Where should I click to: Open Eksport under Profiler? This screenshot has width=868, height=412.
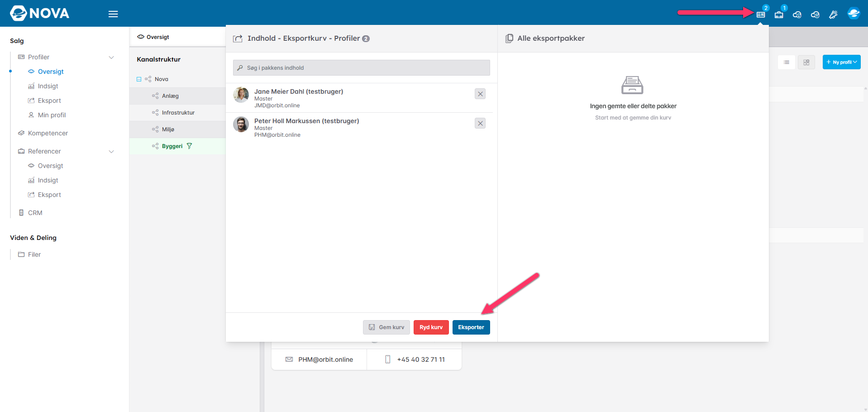point(49,101)
